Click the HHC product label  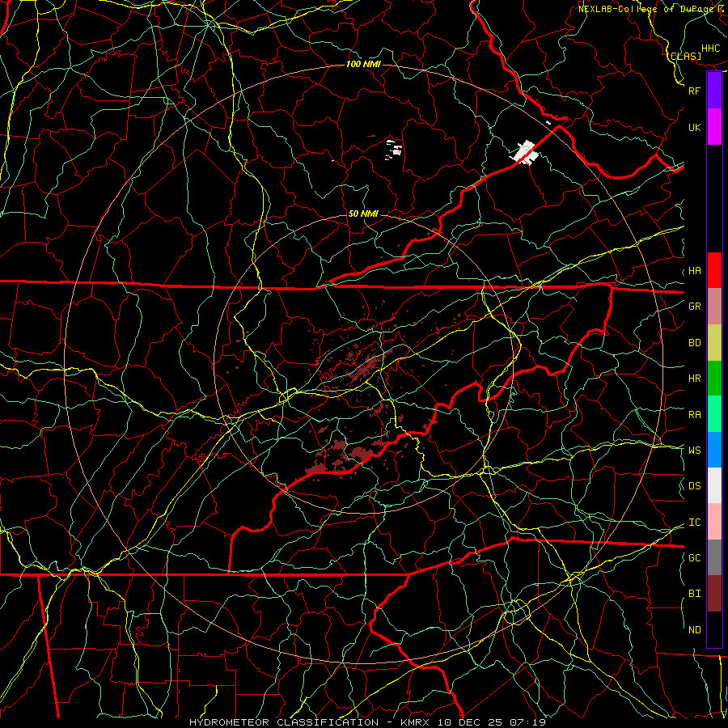[710, 49]
